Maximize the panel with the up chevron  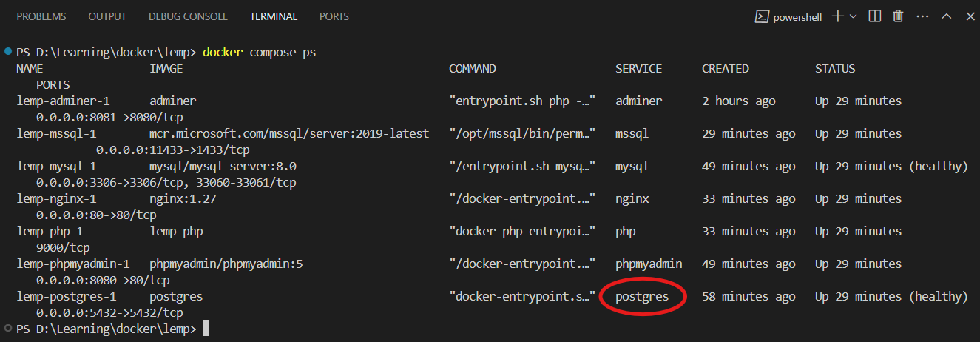[946, 16]
